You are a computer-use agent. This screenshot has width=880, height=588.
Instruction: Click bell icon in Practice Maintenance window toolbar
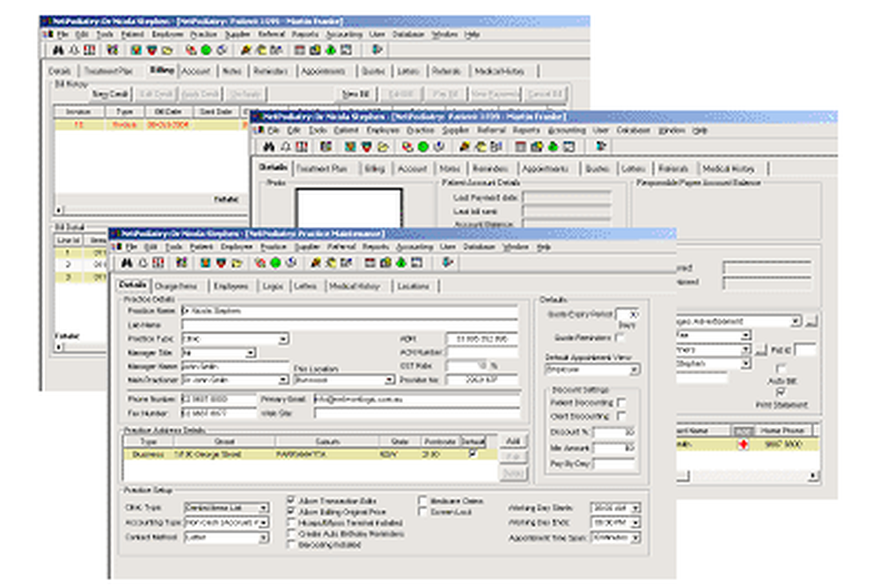point(143,263)
